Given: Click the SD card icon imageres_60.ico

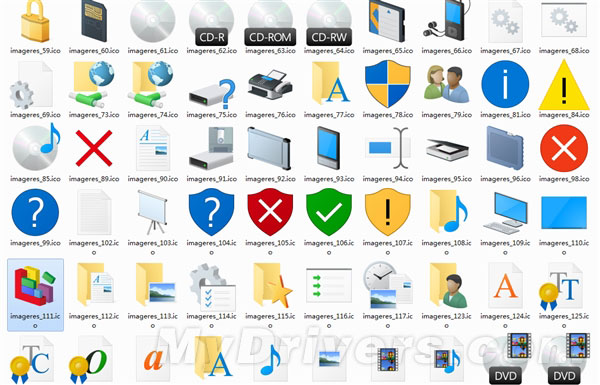Looking at the screenshot, I should (x=94, y=21).
